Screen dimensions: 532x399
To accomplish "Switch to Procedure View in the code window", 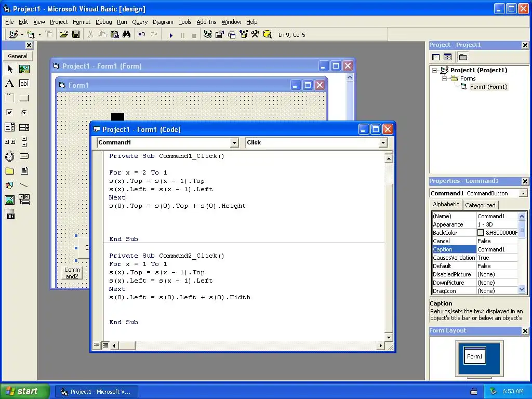I will tap(97, 345).
